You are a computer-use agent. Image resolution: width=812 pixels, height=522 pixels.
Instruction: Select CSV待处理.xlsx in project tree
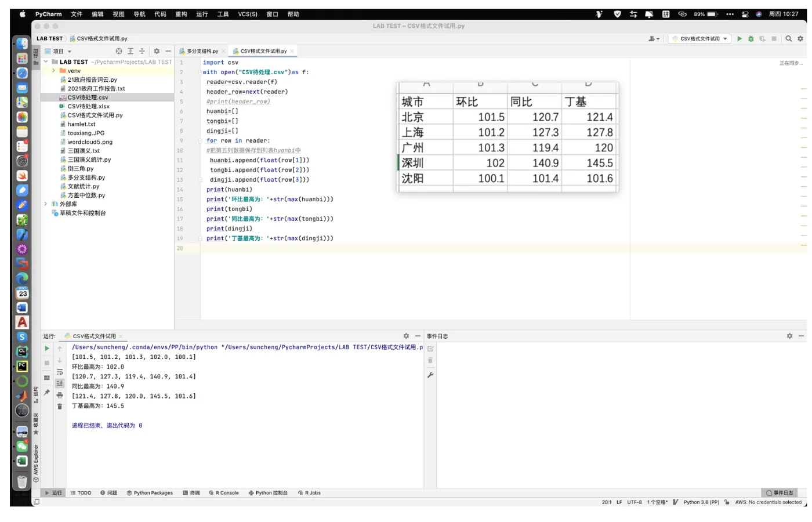pos(88,106)
